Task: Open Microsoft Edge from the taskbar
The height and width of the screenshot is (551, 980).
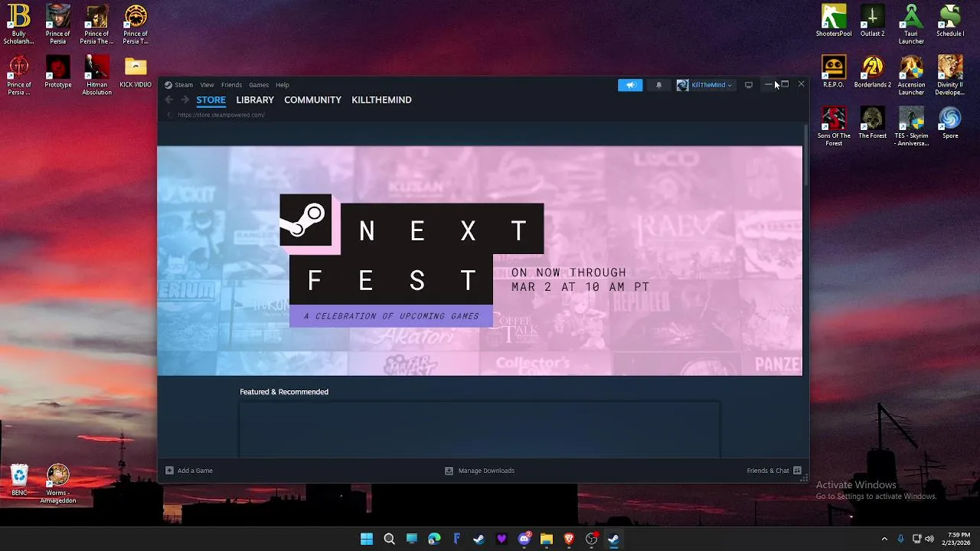Action: [x=434, y=539]
